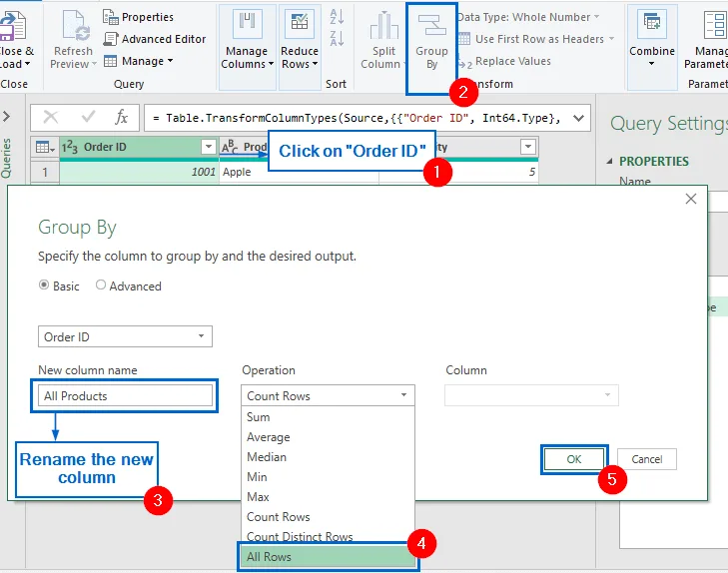Click the ABC type icon of Product column
This screenshot has height=573, width=728.
(230, 147)
